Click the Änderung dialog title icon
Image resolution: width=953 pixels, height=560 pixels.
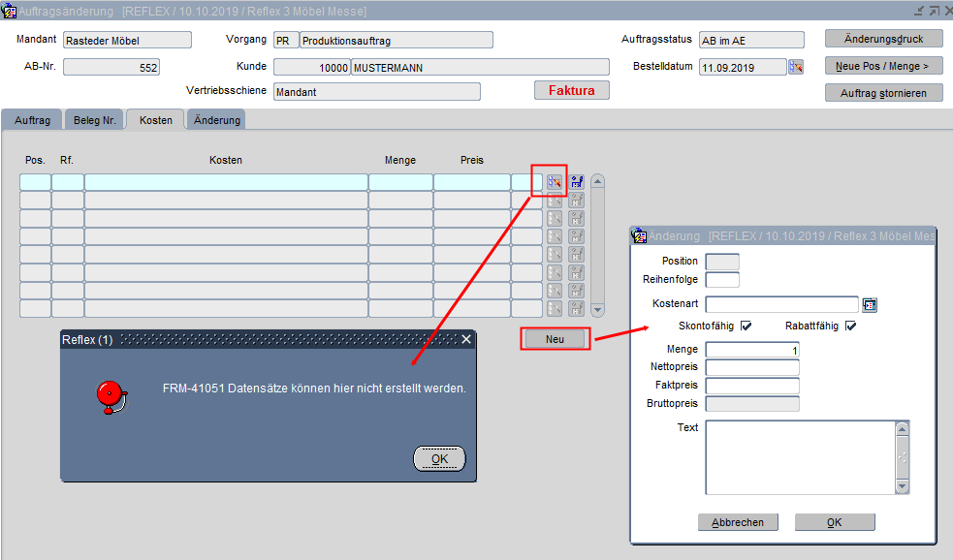click(x=639, y=235)
